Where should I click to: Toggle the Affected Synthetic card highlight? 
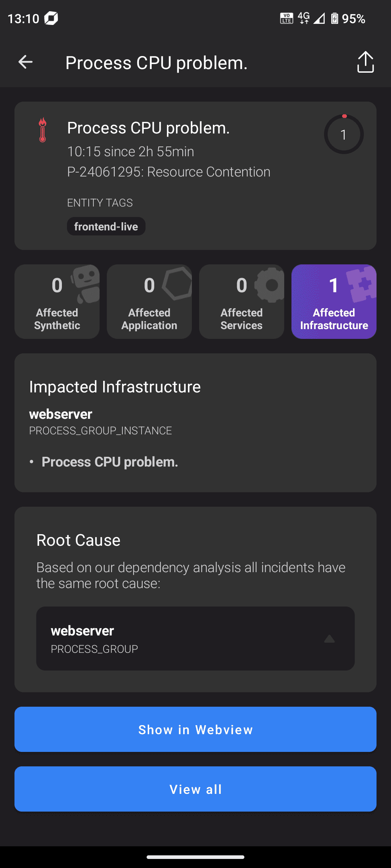[56, 302]
